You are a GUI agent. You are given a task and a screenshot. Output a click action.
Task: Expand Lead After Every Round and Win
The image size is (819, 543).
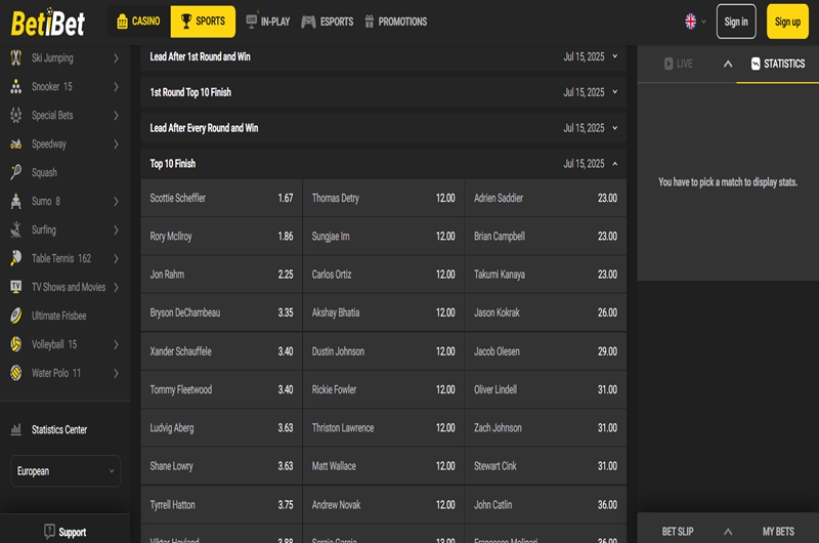(383, 128)
